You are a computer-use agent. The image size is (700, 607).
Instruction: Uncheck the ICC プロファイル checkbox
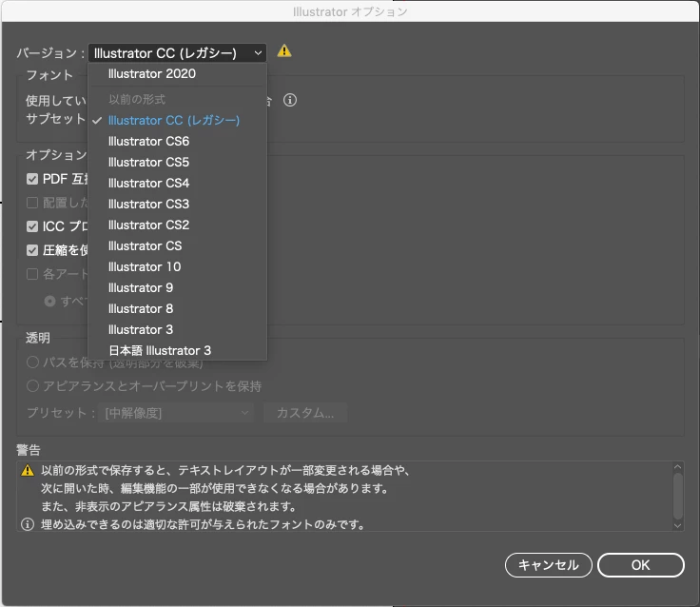point(32,226)
